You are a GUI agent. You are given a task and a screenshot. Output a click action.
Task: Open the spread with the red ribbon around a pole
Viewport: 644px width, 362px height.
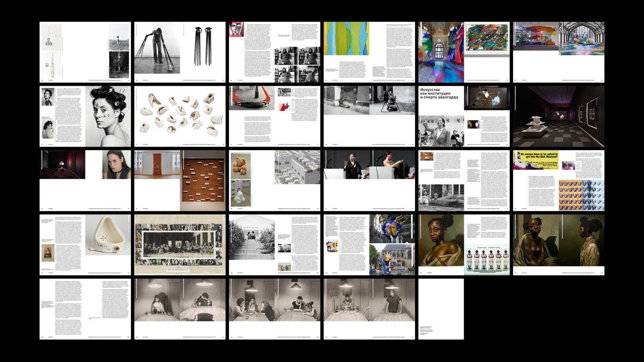(x=275, y=116)
